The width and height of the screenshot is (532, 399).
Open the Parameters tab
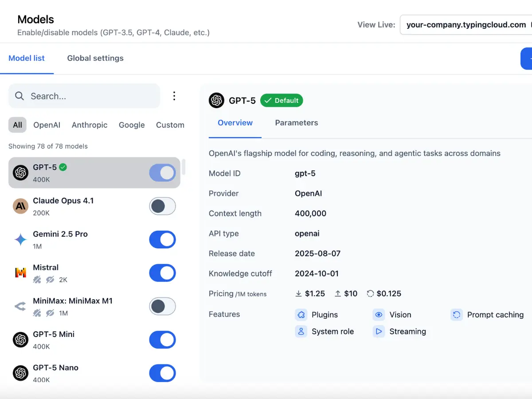[297, 123]
